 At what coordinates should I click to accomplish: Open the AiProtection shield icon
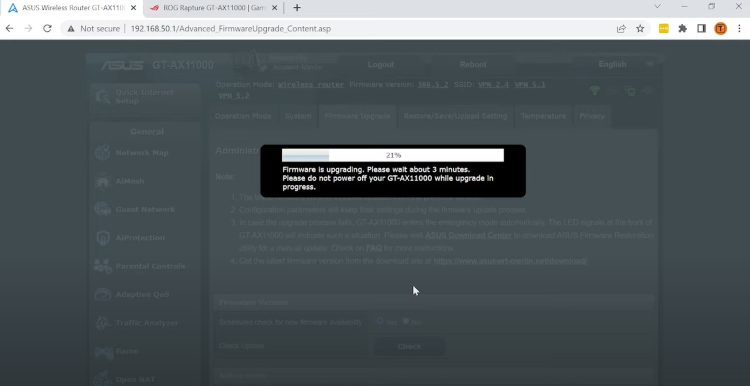pos(103,238)
